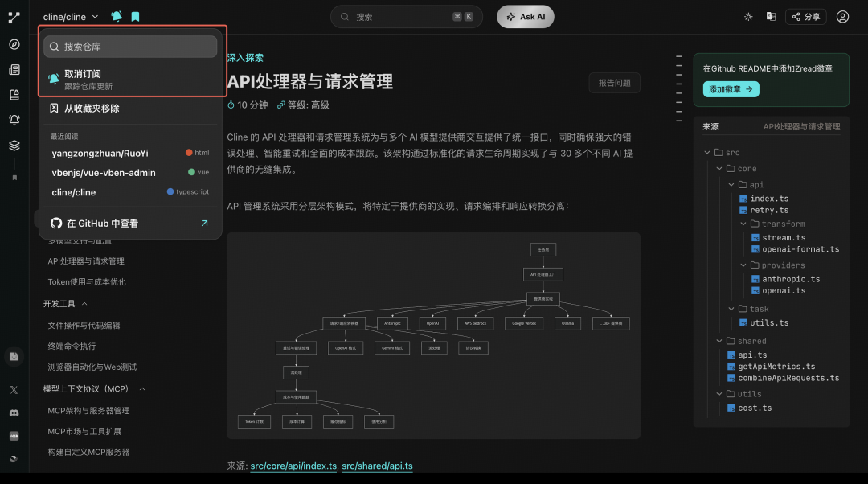Click the 搜索仓库 search field
The height and width of the screenshot is (484, 868).
pos(131,47)
